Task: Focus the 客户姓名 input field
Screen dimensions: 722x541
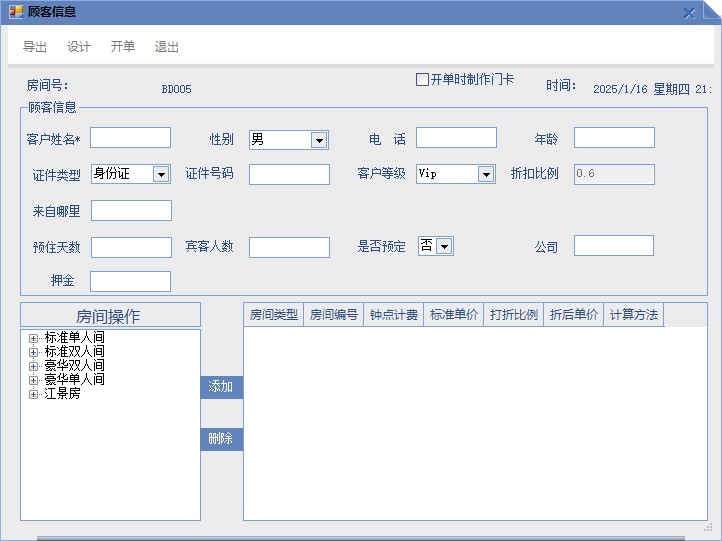Action: pos(130,138)
